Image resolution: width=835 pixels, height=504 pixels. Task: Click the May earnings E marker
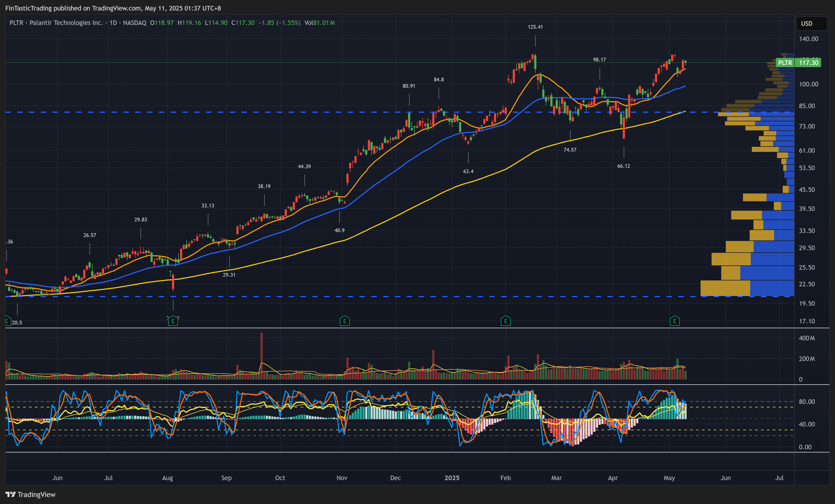click(x=675, y=321)
